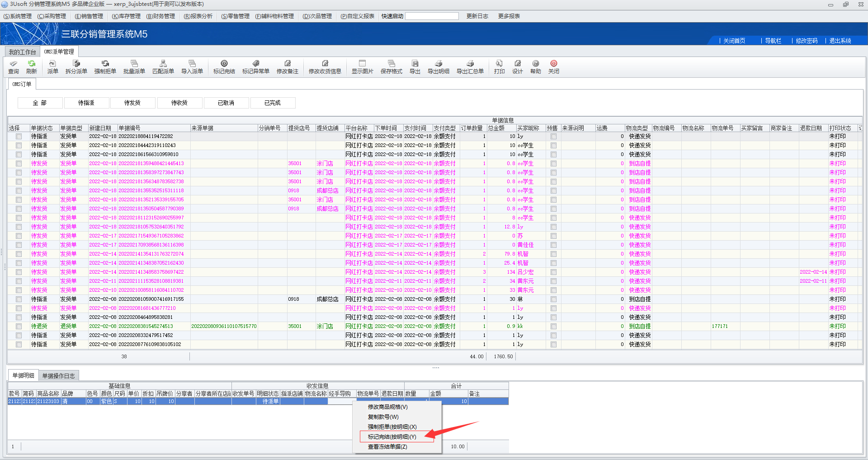The image size is (868, 460).
Task: Tick the select checkbox for order 2022021884119472282
Action: click(x=19, y=136)
